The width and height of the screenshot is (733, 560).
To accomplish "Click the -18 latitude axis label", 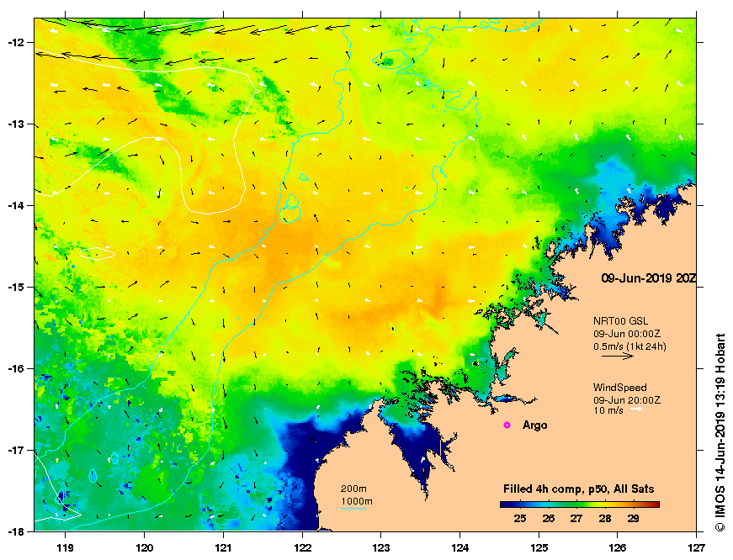I will [14, 531].
